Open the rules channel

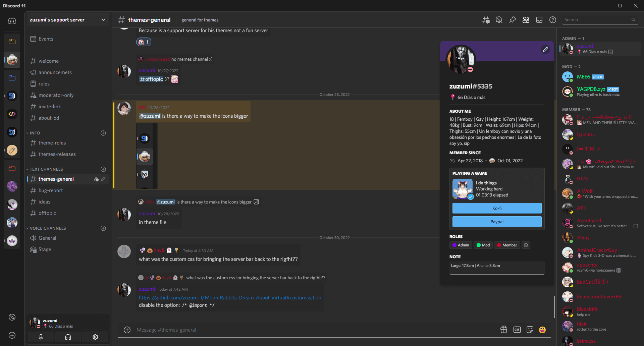point(68,84)
